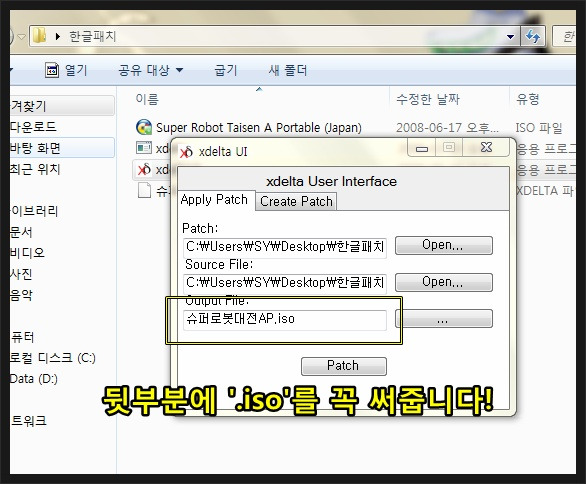The height and width of the screenshot is (484, 586).
Task: Select 사진 library in the sidebar
Action: pyautogui.click(x=21, y=274)
